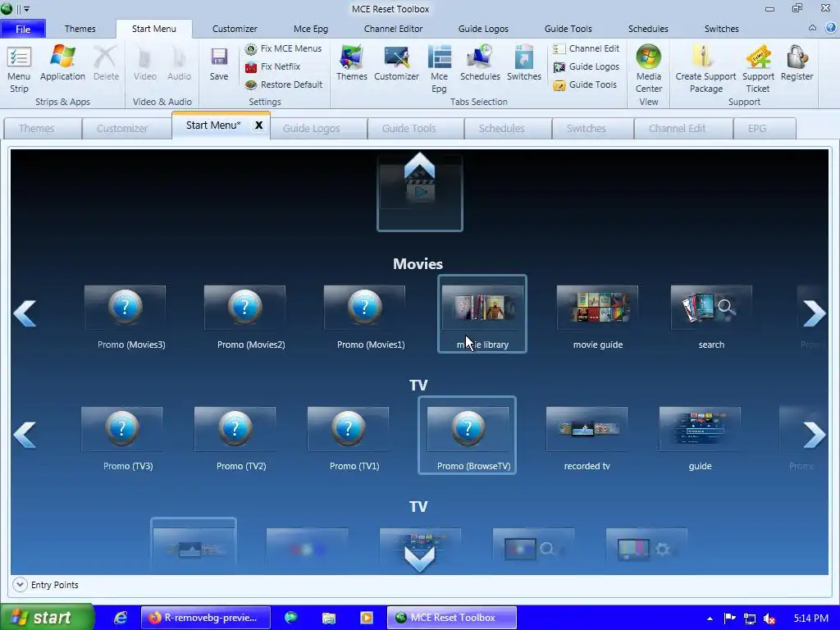Switch to Customizer ribbon tab
This screenshot has width=840, height=630.
(x=235, y=29)
